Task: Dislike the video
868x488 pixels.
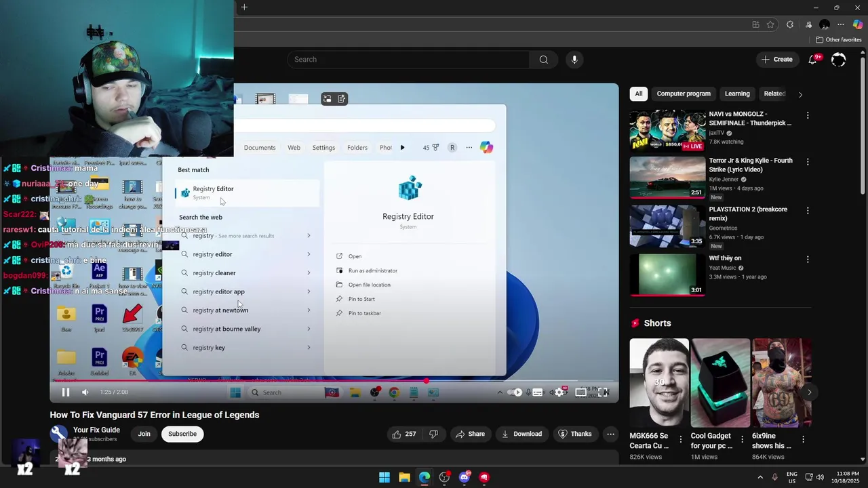Action: click(x=433, y=434)
